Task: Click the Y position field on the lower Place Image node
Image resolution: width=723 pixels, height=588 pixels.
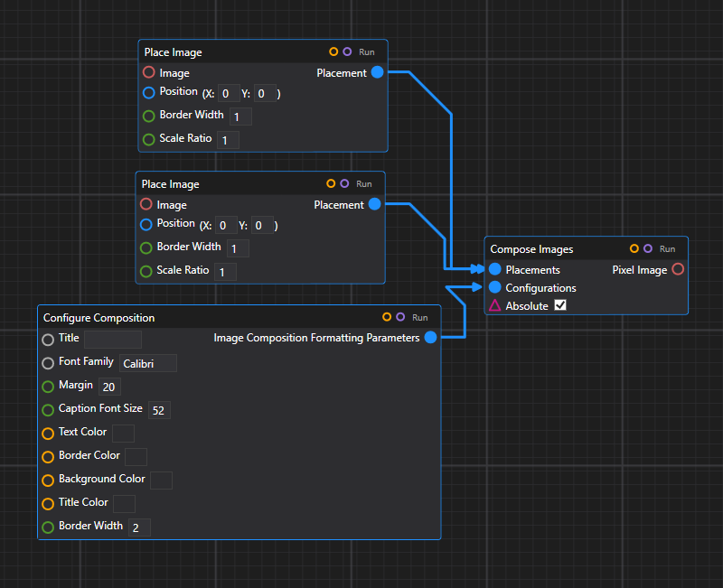Action: [x=262, y=225]
